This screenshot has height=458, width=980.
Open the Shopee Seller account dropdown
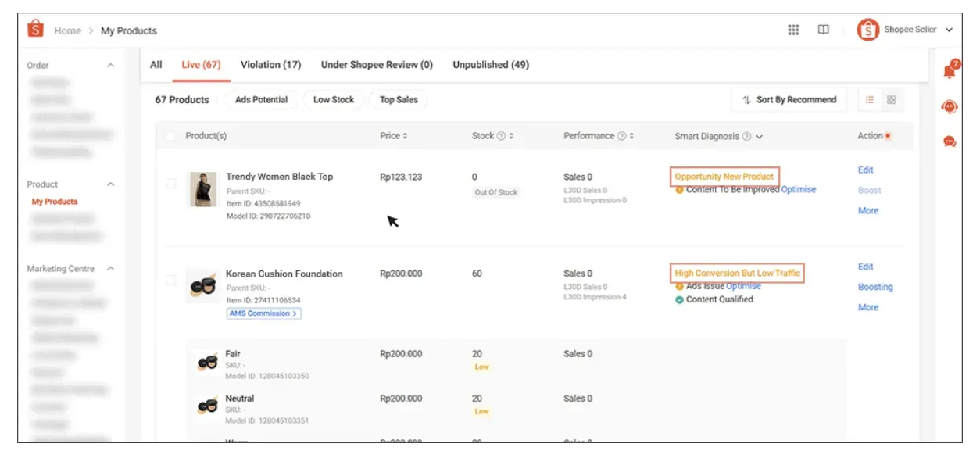(950, 30)
